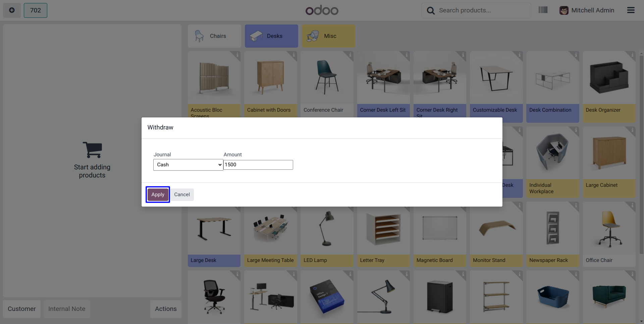Filter by Misc category

[328, 36]
